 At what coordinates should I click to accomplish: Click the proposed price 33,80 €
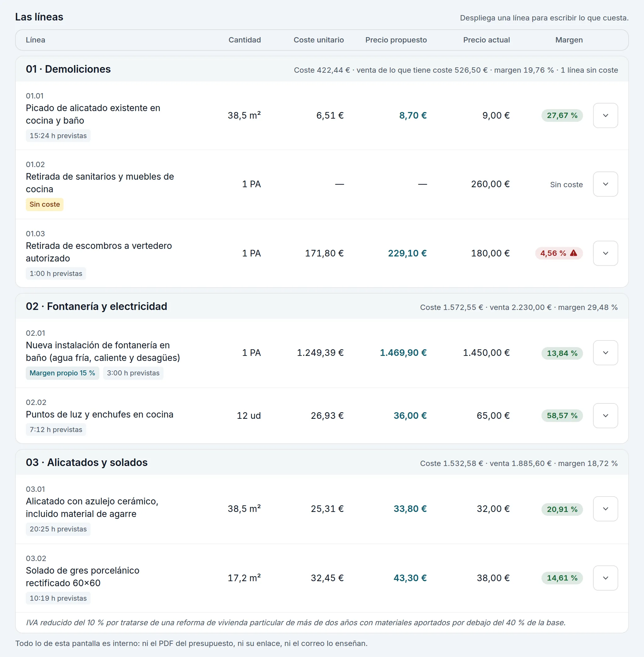click(x=410, y=509)
